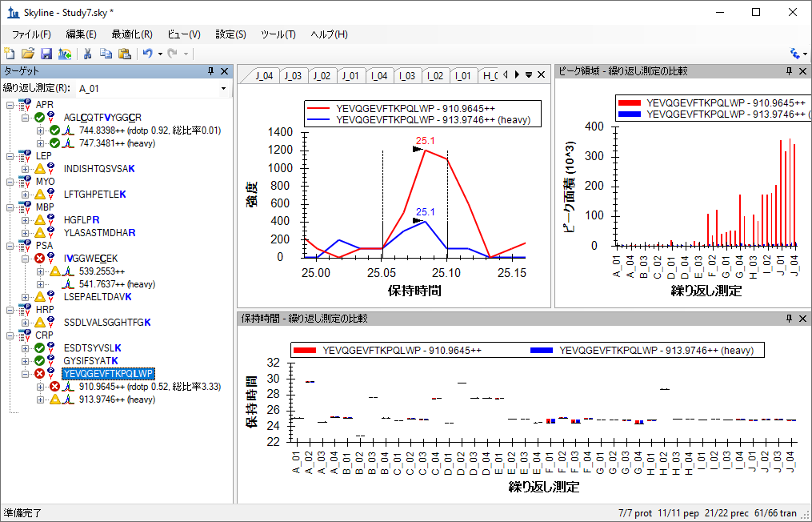Click the Import results toolbar icon
The height and width of the screenshot is (522, 812).
[65, 54]
